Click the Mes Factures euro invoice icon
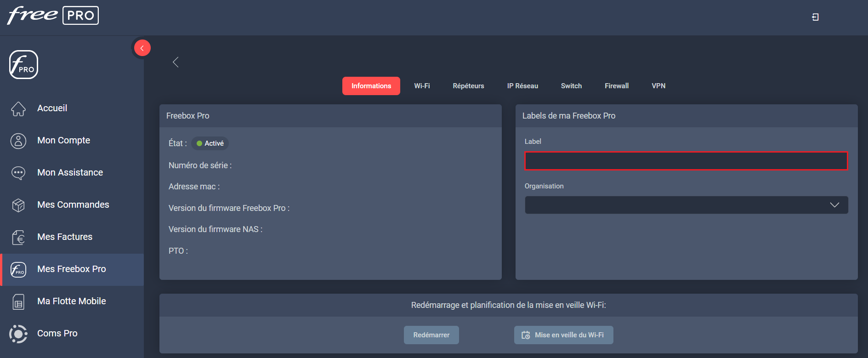 click(18, 237)
